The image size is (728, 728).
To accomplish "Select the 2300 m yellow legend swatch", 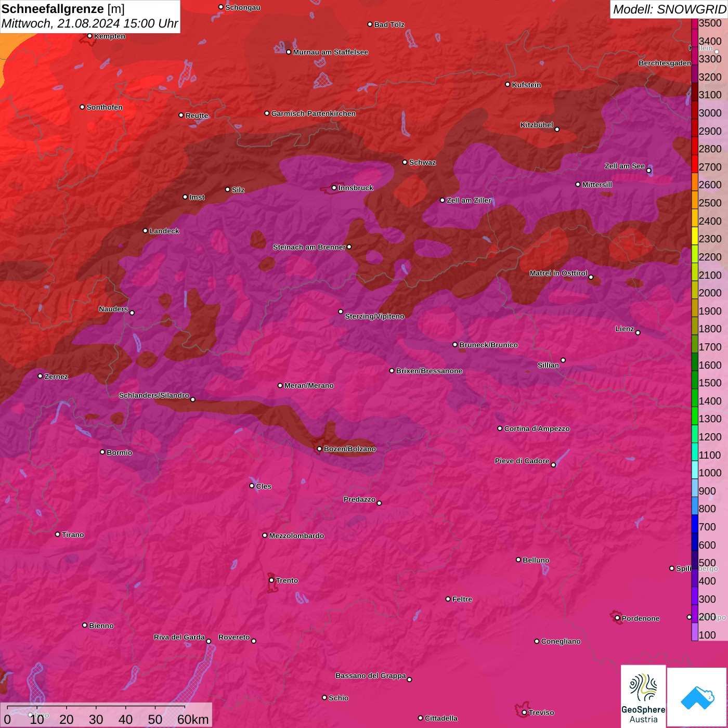I will point(695,236).
